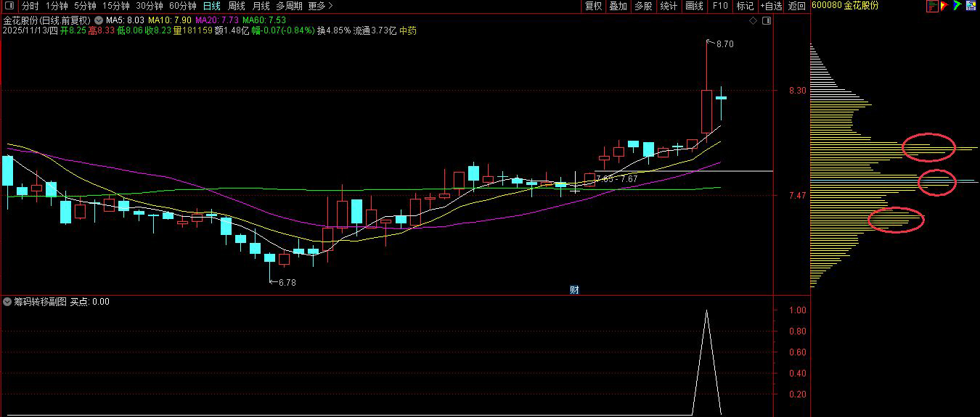980x417 pixels.
Task: Click the 复权 button
Action: click(594, 6)
